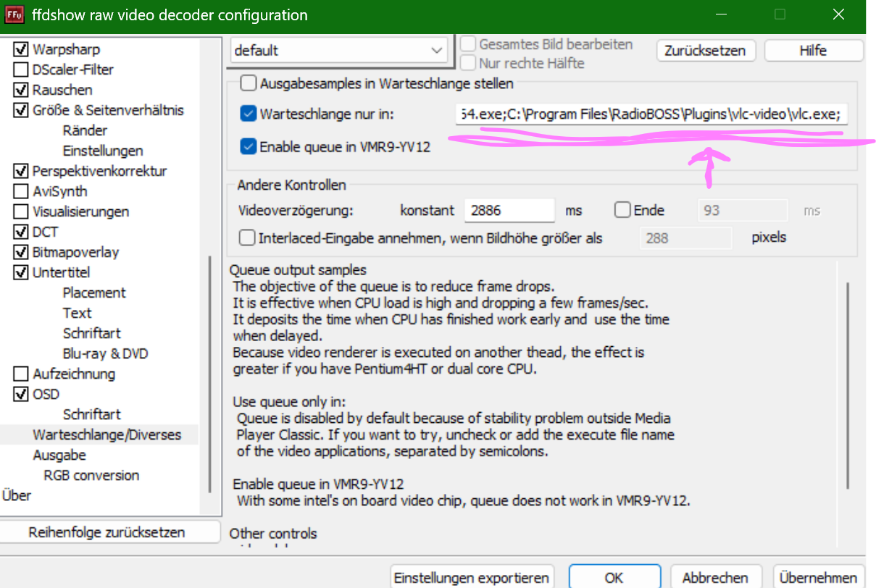Click Einstellungen exportieren

pos(472,578)
